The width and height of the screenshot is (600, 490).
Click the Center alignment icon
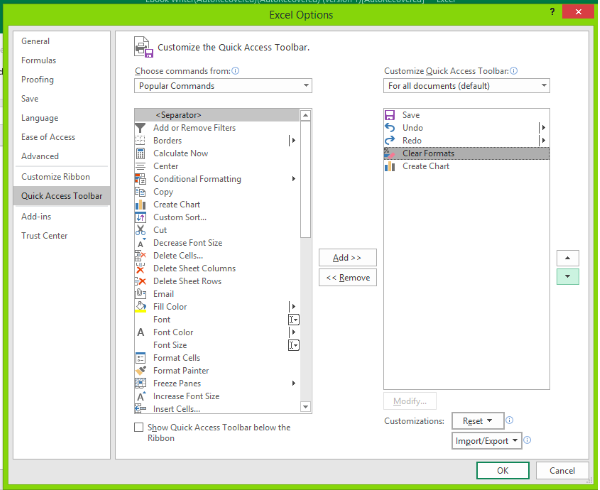coord(140,166)
